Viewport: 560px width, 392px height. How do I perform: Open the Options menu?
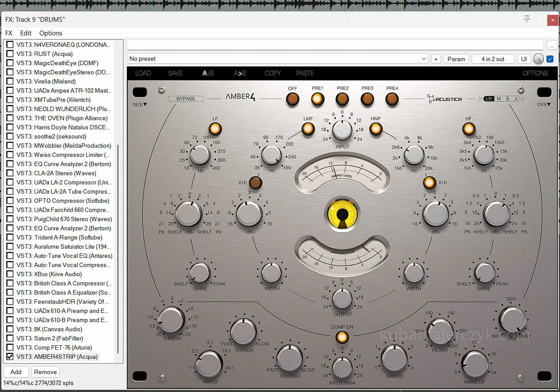coord(51,33)
